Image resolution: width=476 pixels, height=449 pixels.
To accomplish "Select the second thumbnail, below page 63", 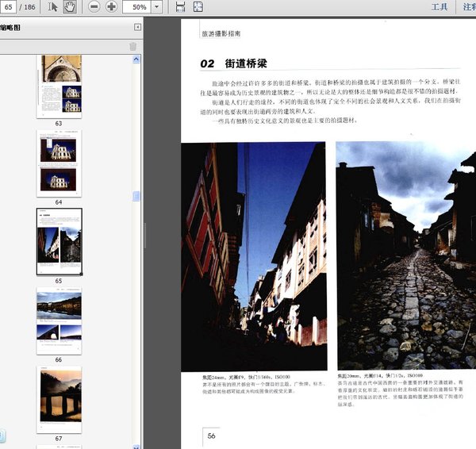I will 59,163.
